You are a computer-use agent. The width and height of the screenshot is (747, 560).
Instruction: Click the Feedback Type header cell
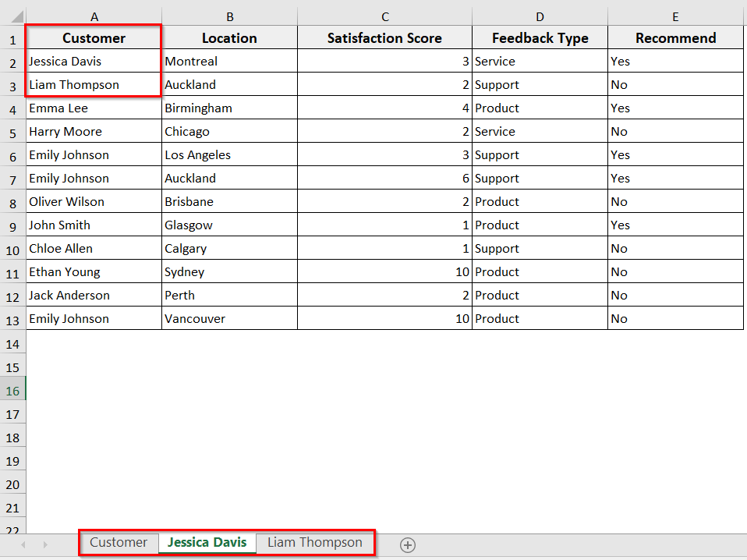(x=540, y=37)
